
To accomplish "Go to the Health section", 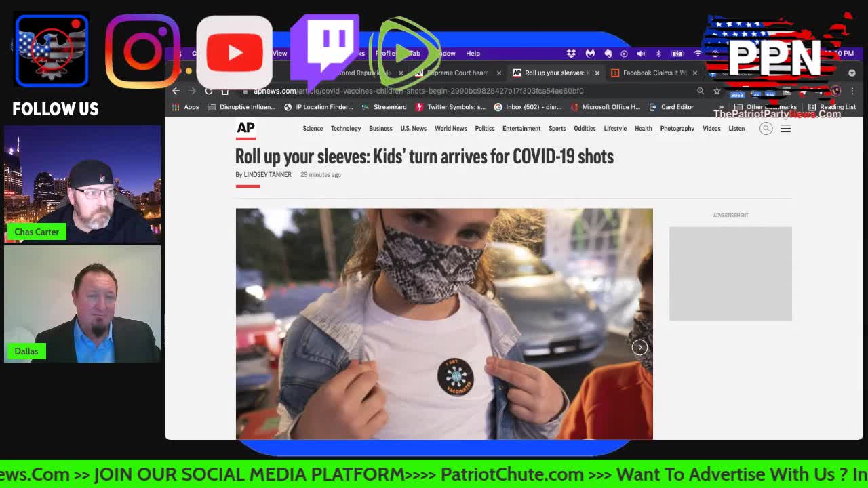I will [x=644, y=128].
